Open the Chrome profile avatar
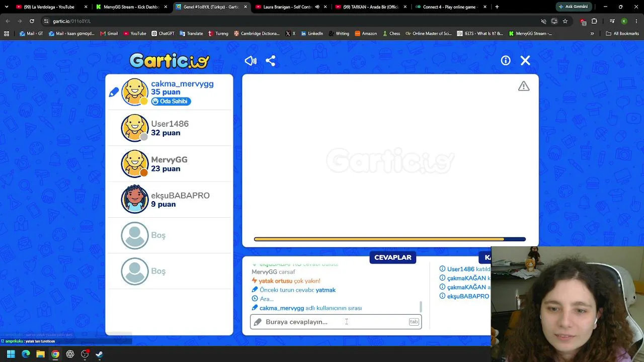 [x=624, y=21]
